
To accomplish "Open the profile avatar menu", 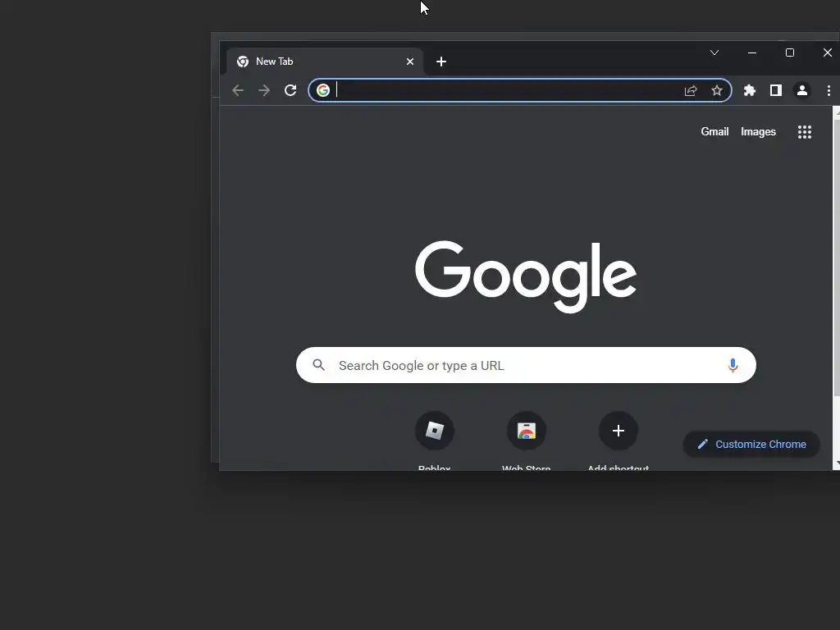I will pos(802,90).
